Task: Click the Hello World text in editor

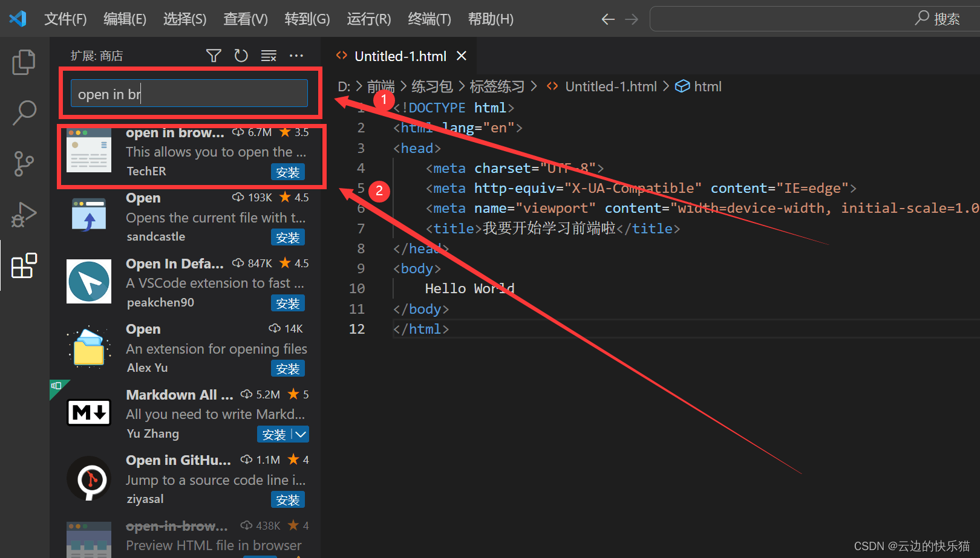Action: click(470, 288)
